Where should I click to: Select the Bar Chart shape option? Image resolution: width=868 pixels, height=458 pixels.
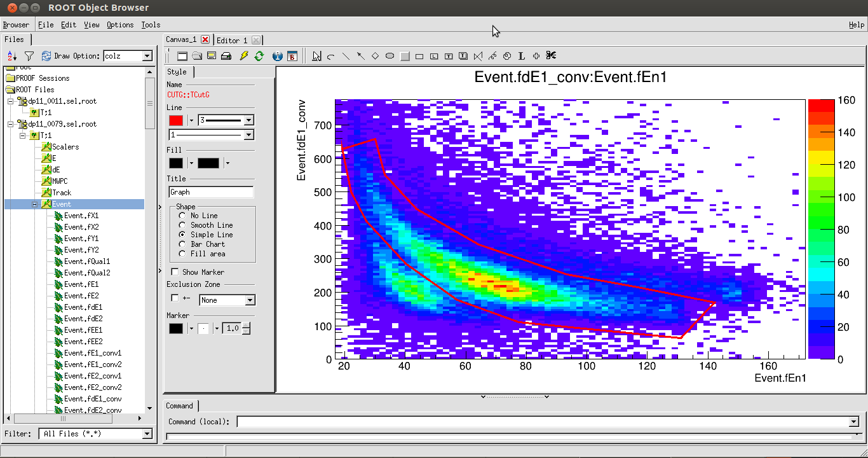(x=182, y=244)
